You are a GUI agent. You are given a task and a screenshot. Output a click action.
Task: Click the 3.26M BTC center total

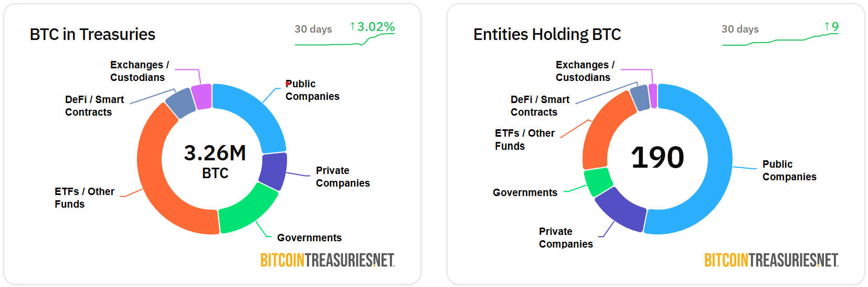click(x=215, y=161)
